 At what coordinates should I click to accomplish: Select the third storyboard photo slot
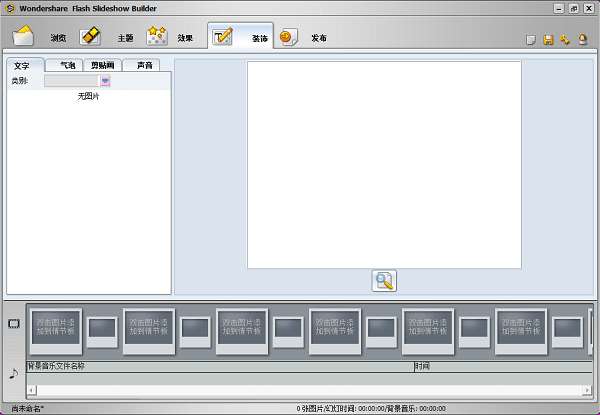click(x=242, y=331)
